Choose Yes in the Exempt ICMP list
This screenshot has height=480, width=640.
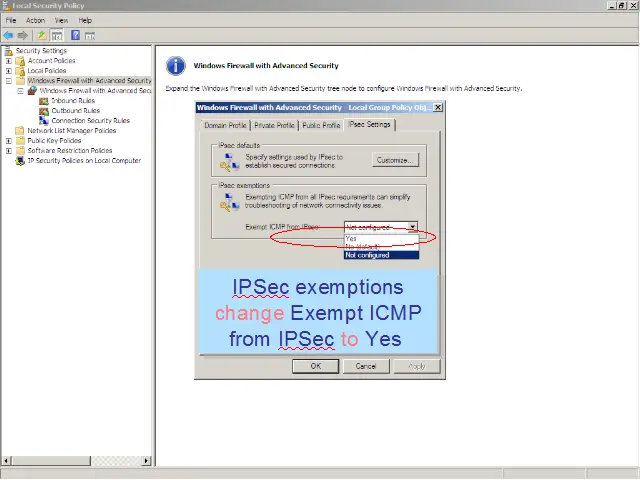click(381, 239)
